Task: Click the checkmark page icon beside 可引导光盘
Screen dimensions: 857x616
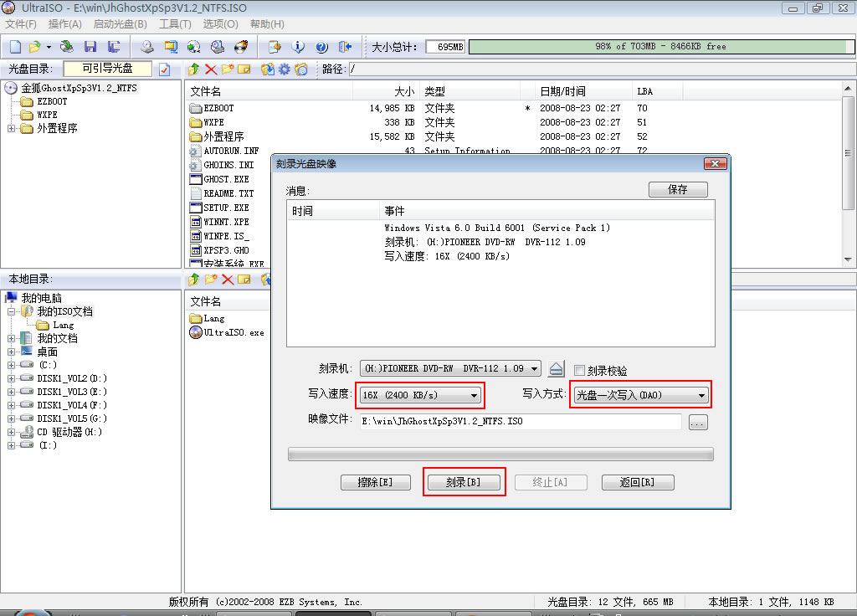Action: point(165,69)
